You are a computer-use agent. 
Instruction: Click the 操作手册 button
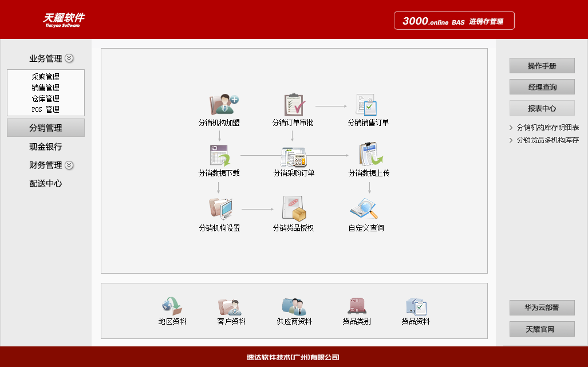coord(542,65)
